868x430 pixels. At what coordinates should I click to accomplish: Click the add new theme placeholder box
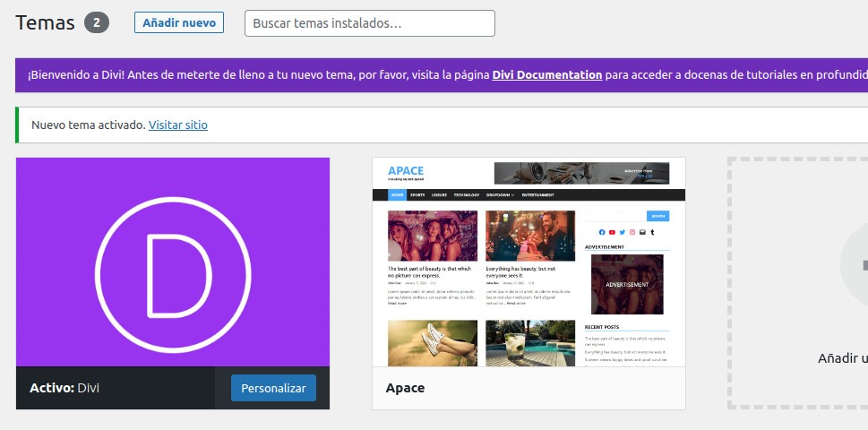[798, 283]
